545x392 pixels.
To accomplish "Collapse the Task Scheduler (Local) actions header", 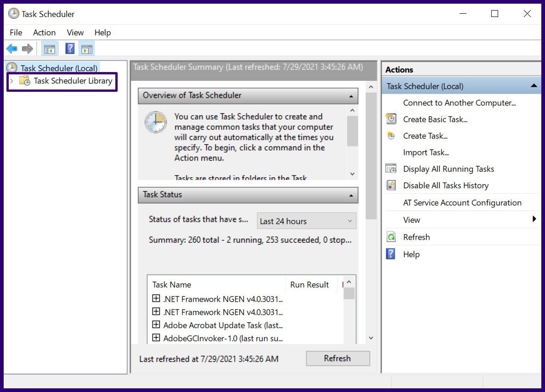I will (534, 86).
